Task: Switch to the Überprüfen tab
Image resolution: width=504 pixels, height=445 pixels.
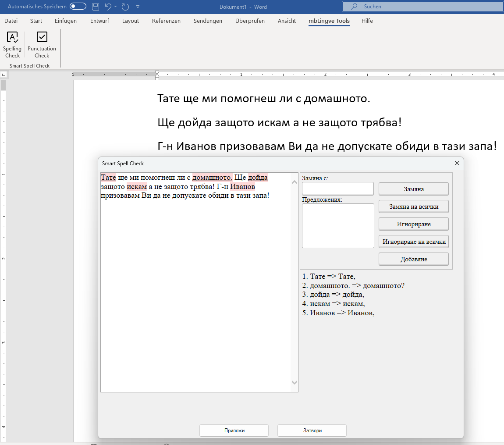Action: pos(250,21)
